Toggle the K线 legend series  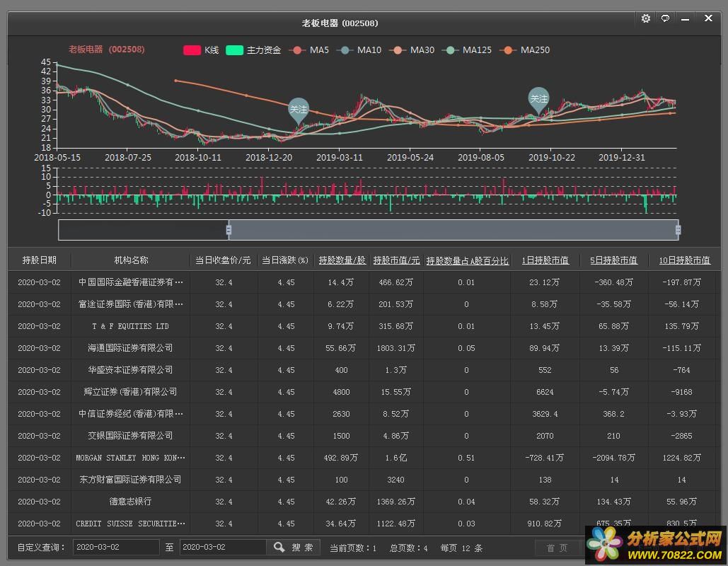point(201,50)
